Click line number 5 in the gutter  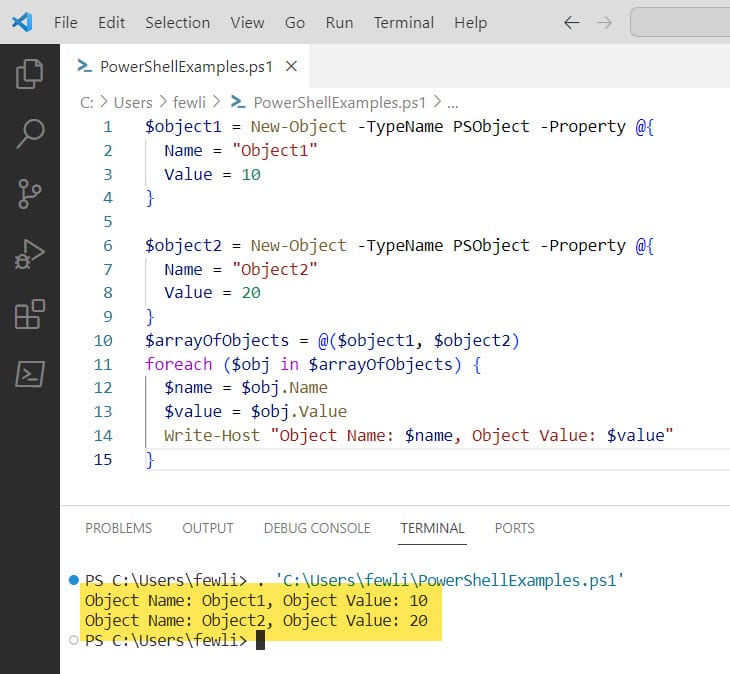(x=108, y=222)
